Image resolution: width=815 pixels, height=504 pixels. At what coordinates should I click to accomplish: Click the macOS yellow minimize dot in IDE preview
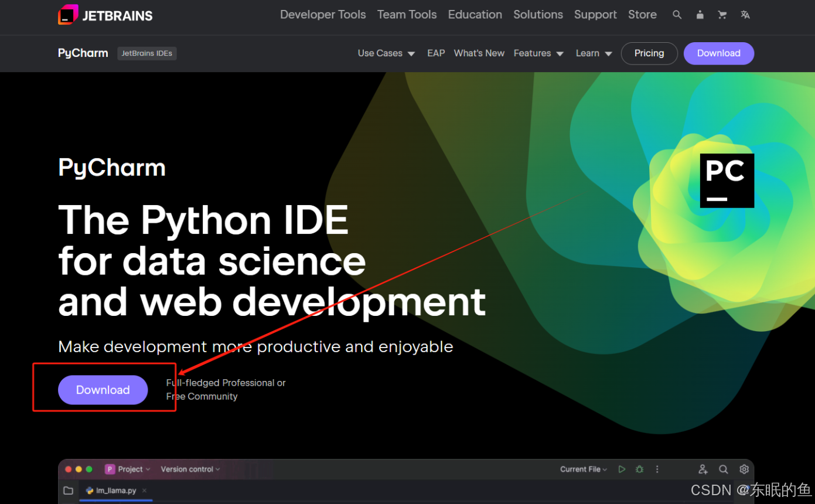(x=79, y=469)
